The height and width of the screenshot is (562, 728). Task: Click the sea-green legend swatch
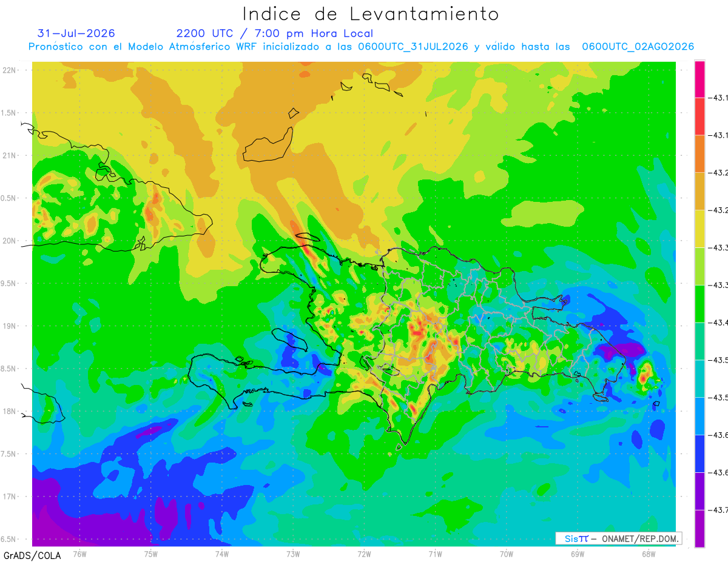(699, 341)
